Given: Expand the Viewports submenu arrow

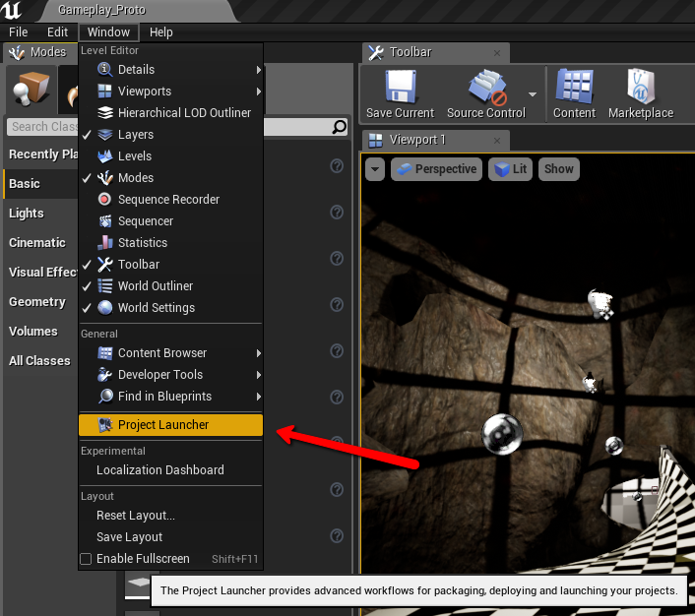Looking at the screenshot, I should pos(258,92).
